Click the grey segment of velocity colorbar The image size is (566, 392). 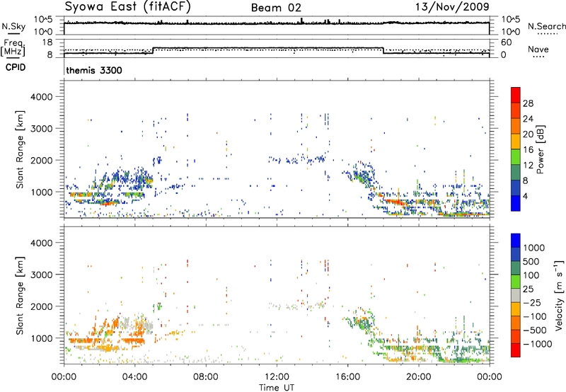point(516,295)
